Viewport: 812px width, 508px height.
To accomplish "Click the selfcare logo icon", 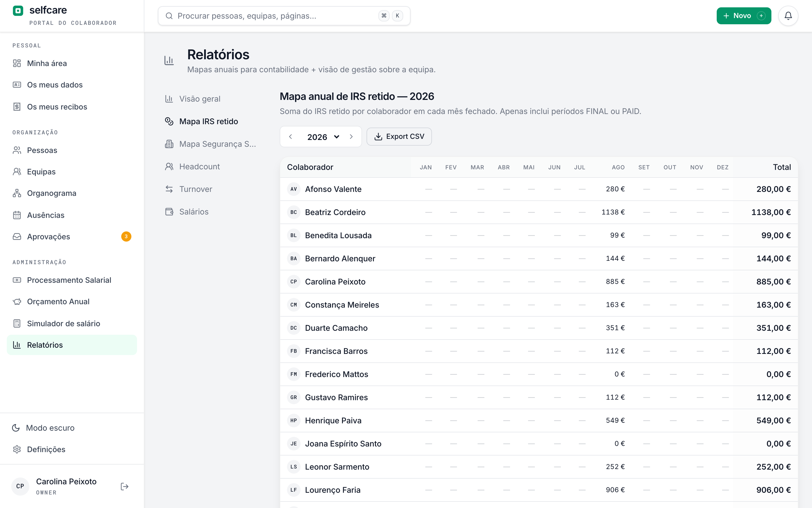I will [18, 11].
